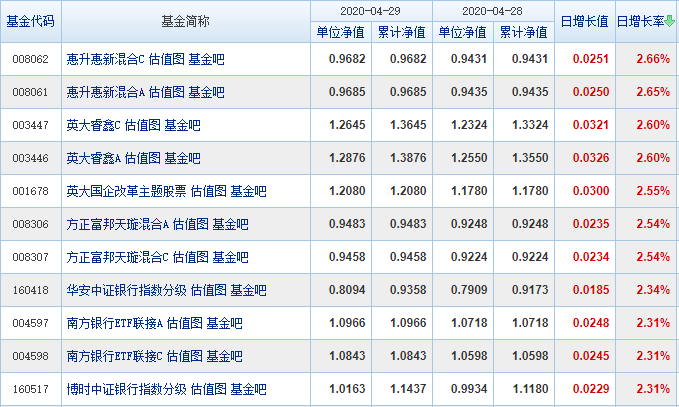The image size is (679, 407).
Task: Open fund link 南方银行ETF联接A
Action: [114, 323]
